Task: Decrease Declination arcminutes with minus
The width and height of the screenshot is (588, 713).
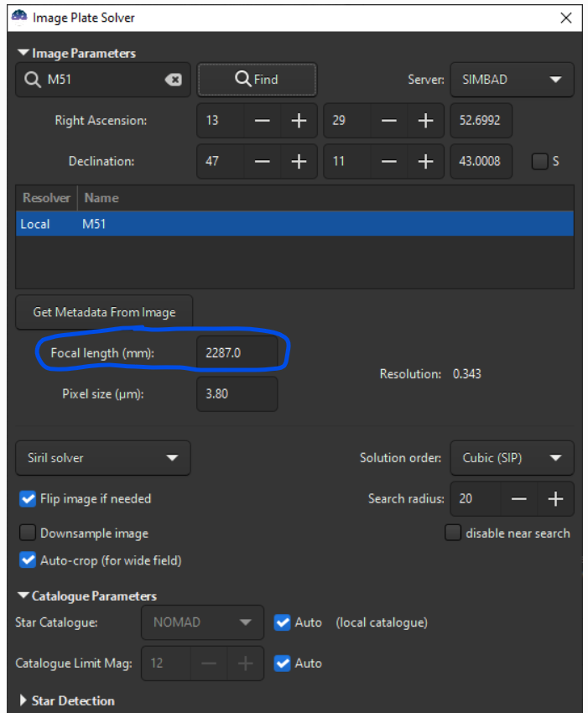Action: point(389,161)
